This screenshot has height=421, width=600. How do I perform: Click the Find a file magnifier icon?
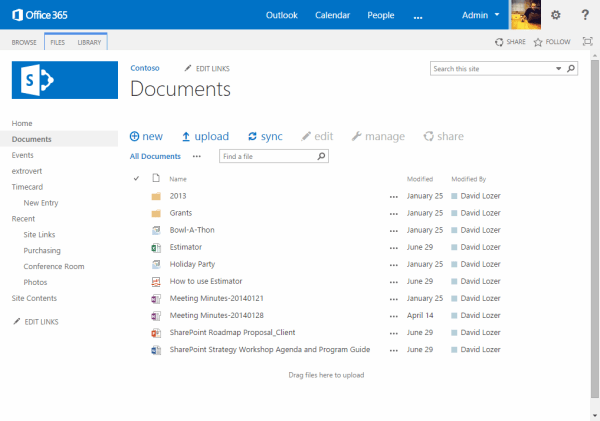(x=321, y=156)
